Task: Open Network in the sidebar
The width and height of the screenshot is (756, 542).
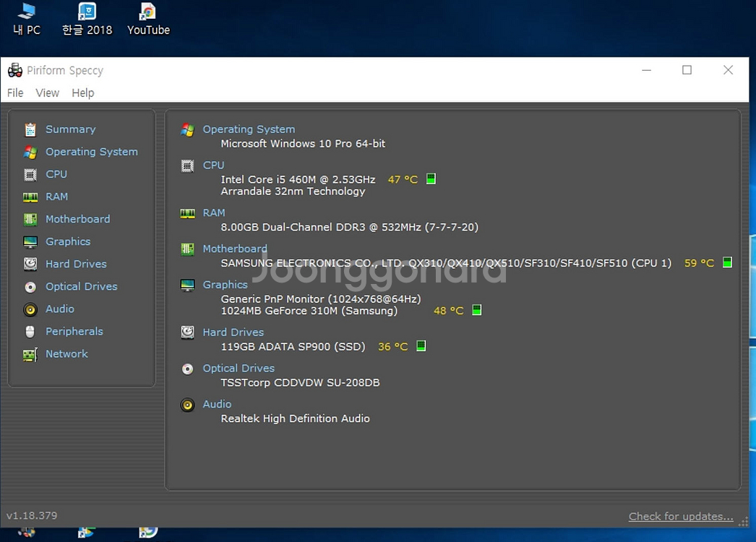Action: (x=66, y=353)
